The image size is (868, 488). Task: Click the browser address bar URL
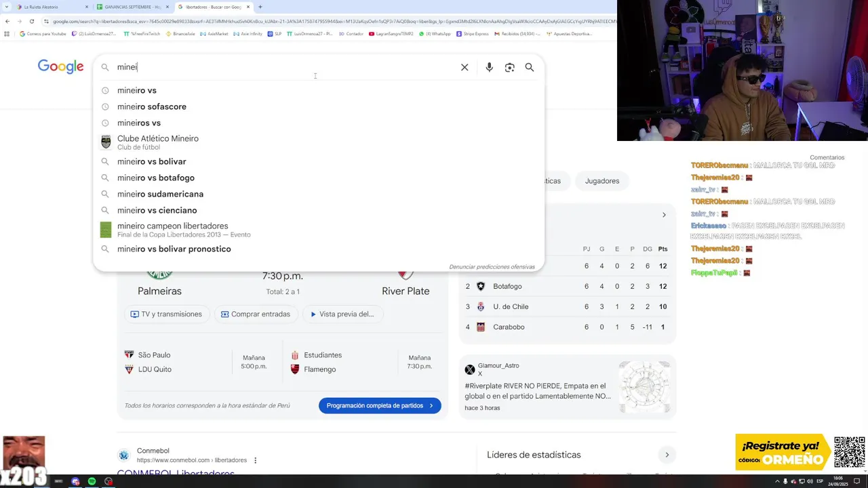(x=332, y=21)
